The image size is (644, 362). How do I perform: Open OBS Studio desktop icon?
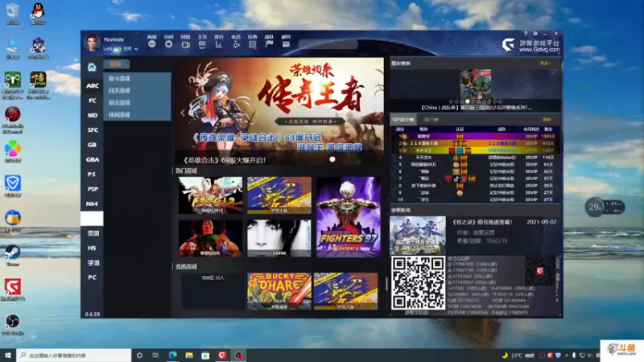13,325
